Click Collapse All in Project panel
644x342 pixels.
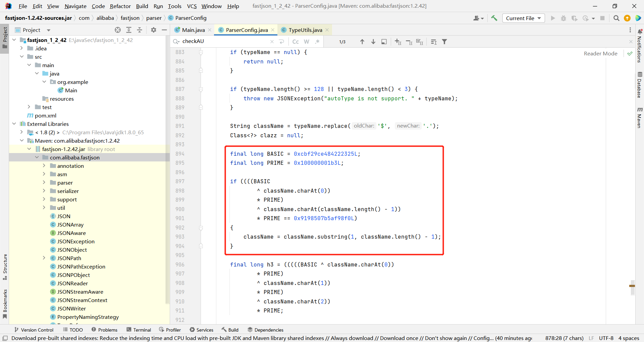(x=140, y=30)
